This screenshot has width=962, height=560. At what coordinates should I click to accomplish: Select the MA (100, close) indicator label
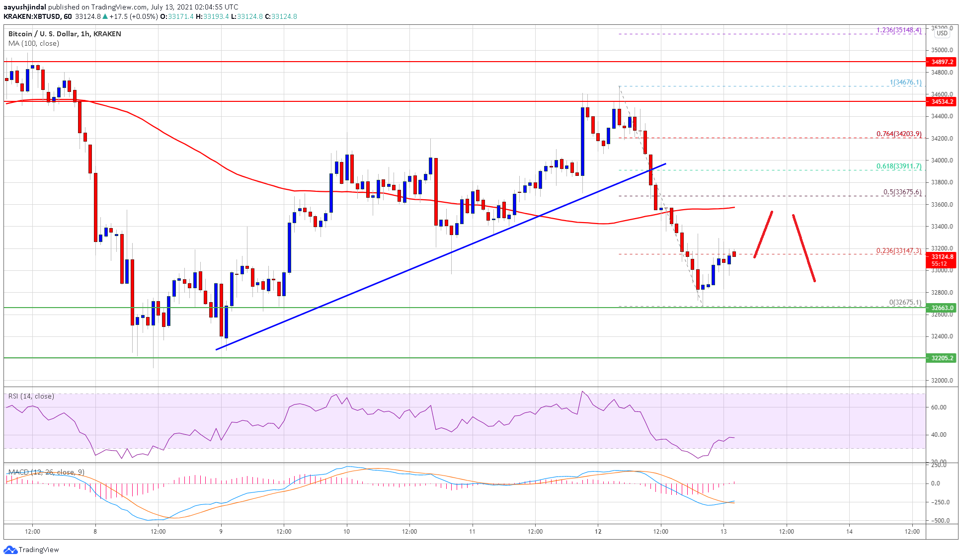[34, 43]
